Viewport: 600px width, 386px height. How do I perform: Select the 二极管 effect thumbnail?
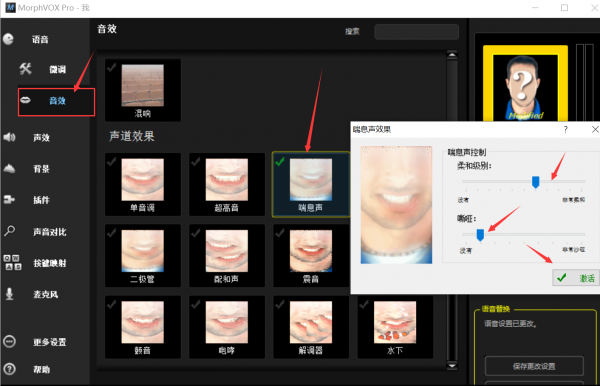pos(143,251)
